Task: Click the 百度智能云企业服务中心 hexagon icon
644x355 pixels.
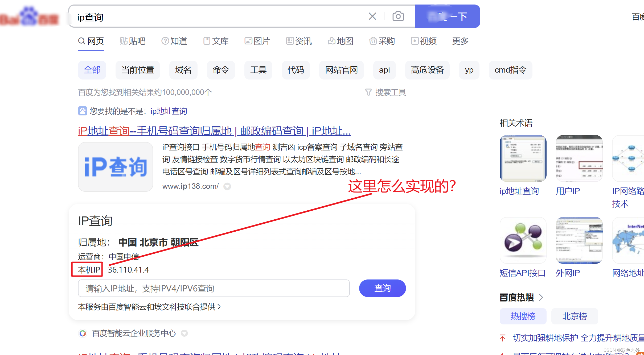Action: [x=83, y=333]
